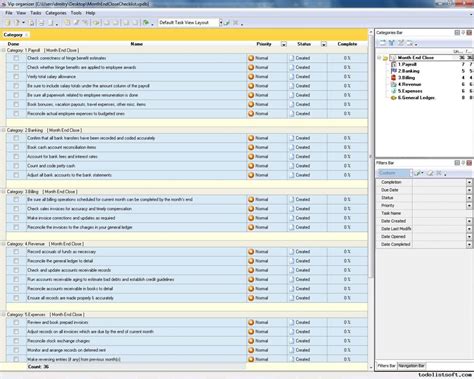474x379 pixels.
Task: Click the Task Name filter input field
Action: click(x=442, y=213)
